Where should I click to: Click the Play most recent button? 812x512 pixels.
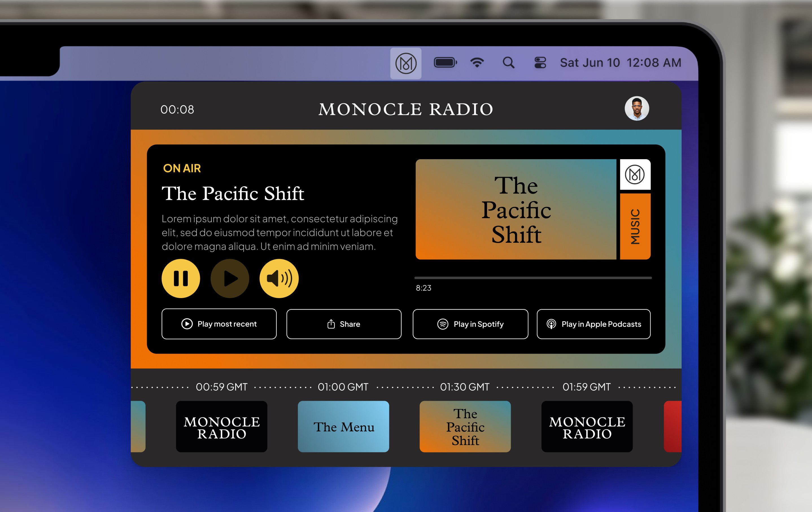point(219,324)
